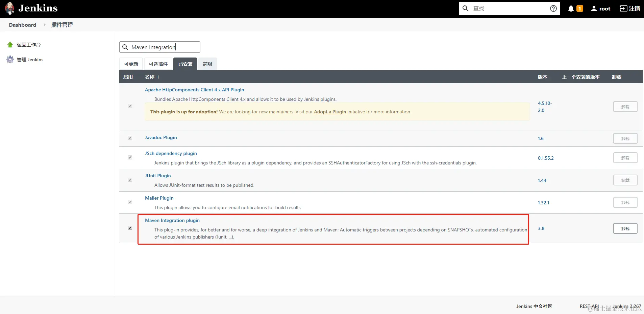644x314 pixels.
Task: Click the Jenkins 2.267 version link
Action: tap(627, 306)
